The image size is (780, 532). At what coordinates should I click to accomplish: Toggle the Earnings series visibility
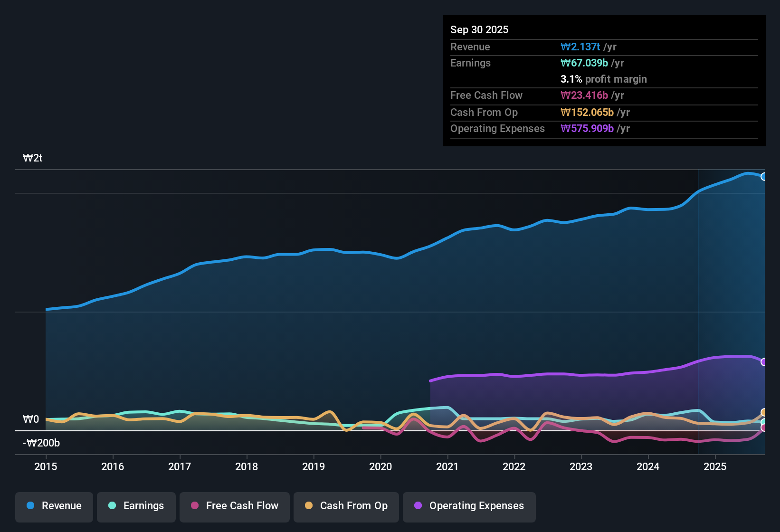click(x=136, y=506)
